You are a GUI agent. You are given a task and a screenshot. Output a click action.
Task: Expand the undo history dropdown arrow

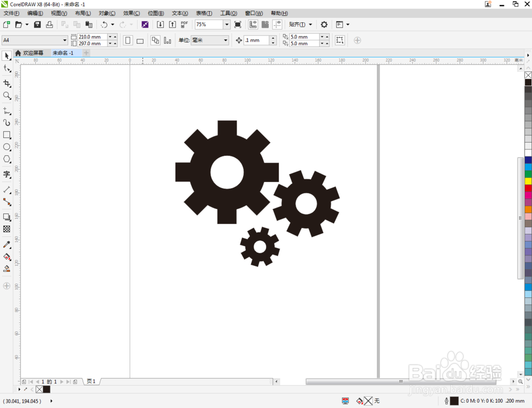click(x=113, y=24)
